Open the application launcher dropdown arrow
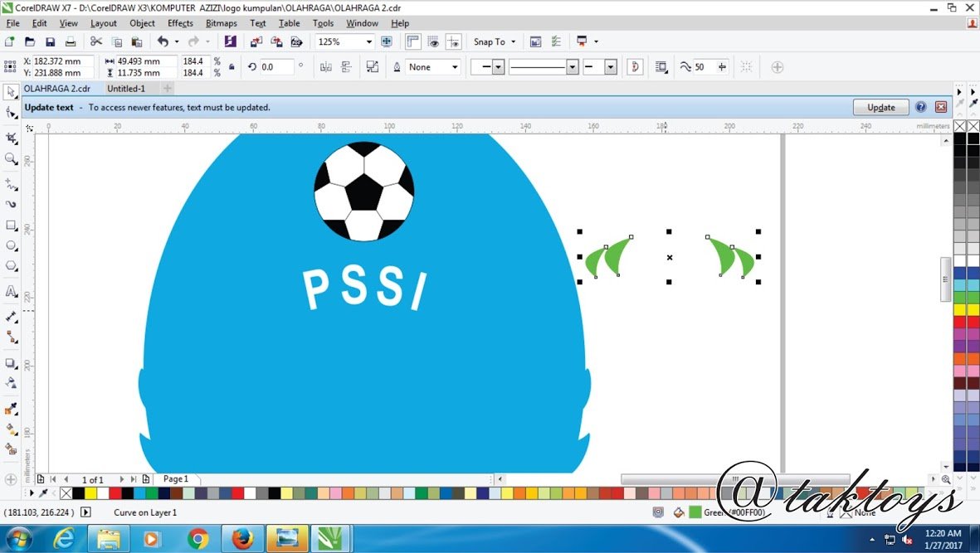 click(596, 41)
